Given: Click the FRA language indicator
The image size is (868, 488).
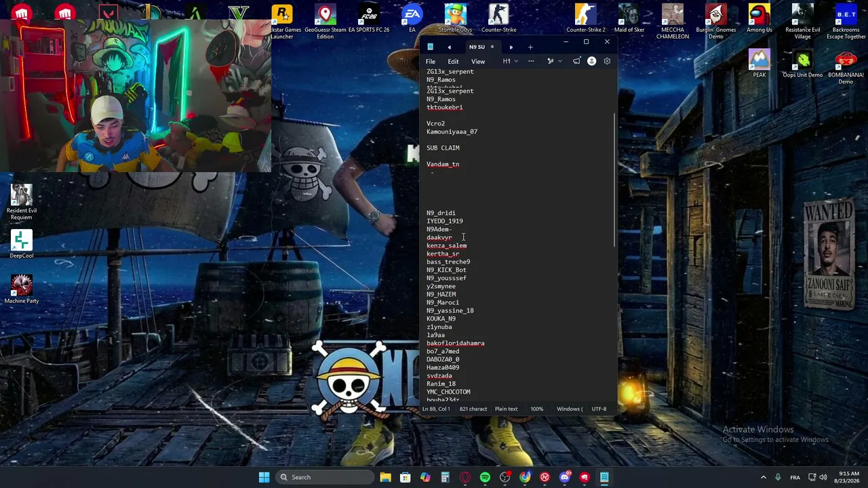Looking at the screenshot, I should (795, 477).
